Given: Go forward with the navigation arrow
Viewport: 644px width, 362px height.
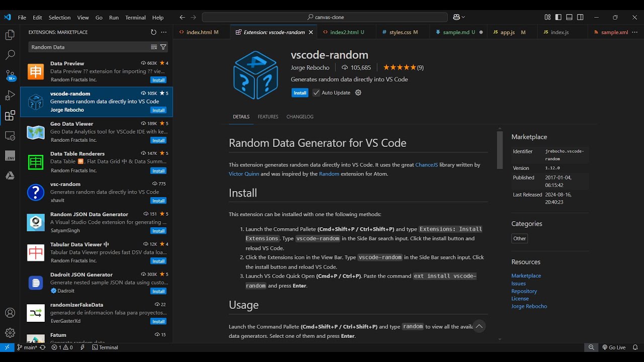Looking at the screenshot, I should point(194,17).
